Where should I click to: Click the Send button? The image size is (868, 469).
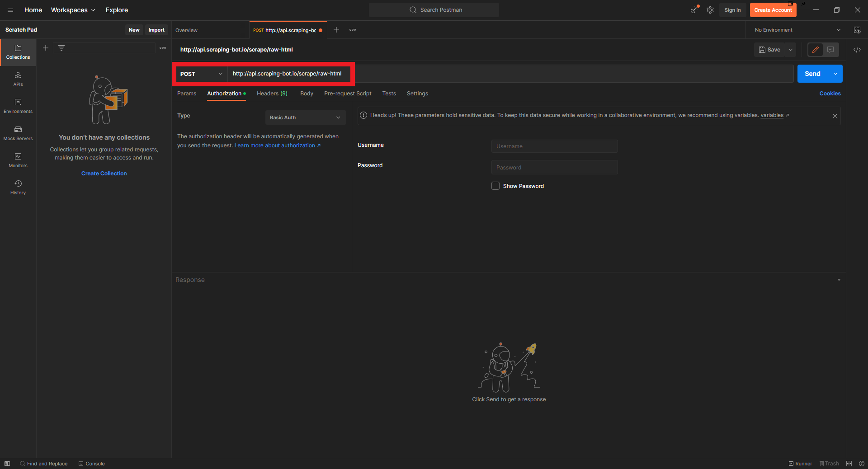coord(812,74)
